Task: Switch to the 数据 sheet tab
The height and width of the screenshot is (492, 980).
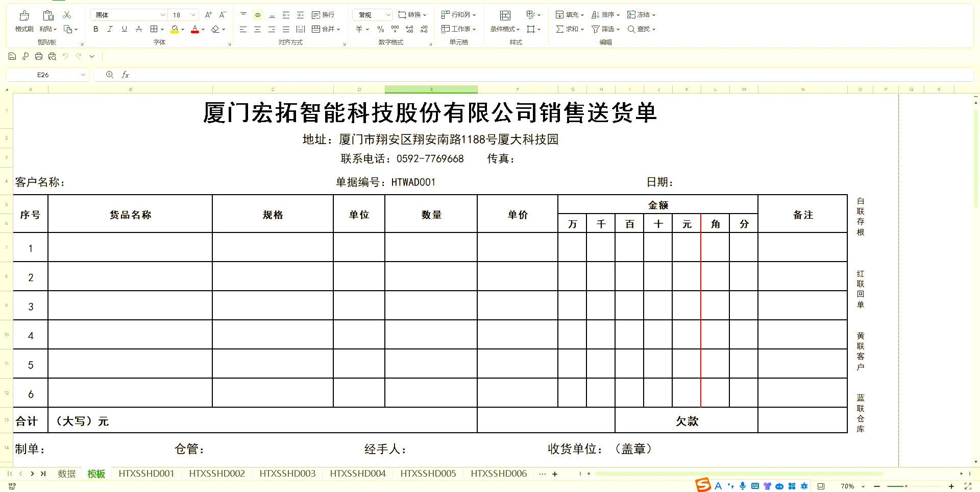Action: click(x=66, y=474)
